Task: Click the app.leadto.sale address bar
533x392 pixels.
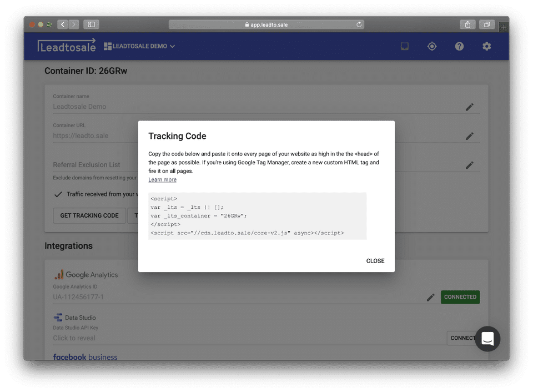Action: (266, 24)
